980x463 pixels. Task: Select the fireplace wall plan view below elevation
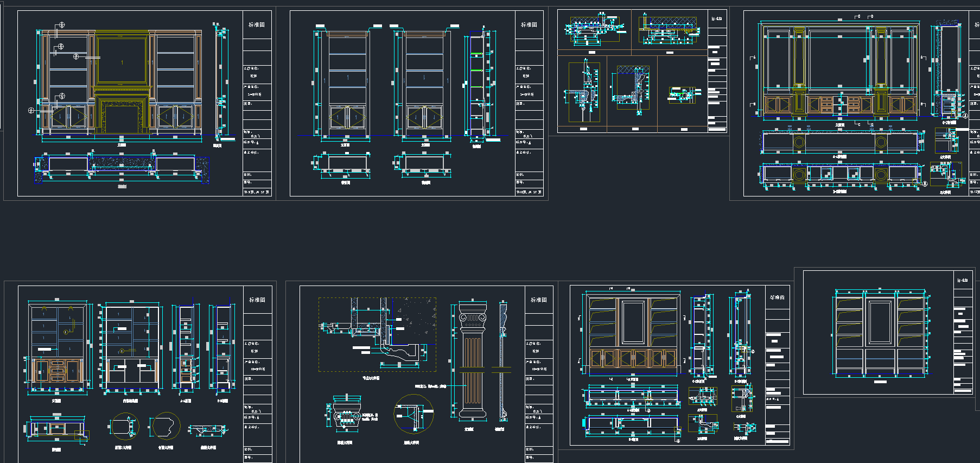(122, 164)
